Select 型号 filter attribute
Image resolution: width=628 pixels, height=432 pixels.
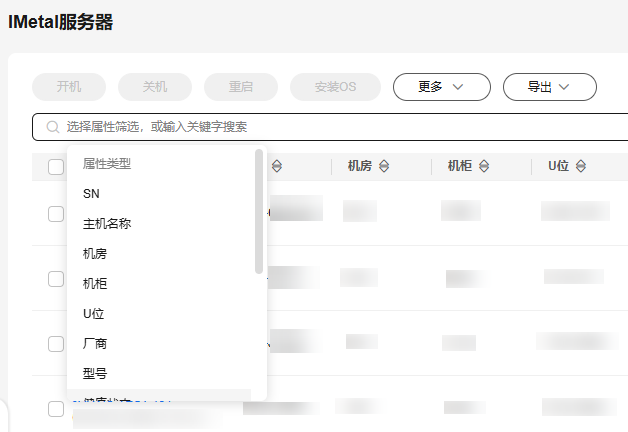coord(161,374)
